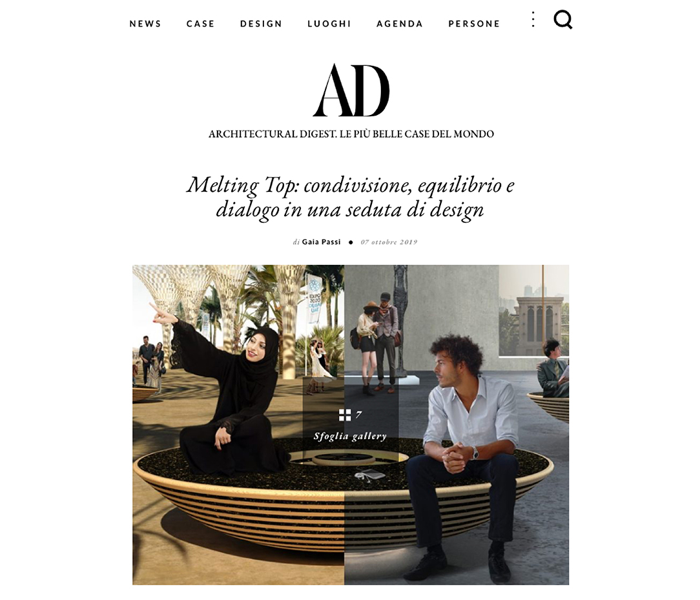
Task: Click the Melting Top article headline
Action: click(351, 197)
